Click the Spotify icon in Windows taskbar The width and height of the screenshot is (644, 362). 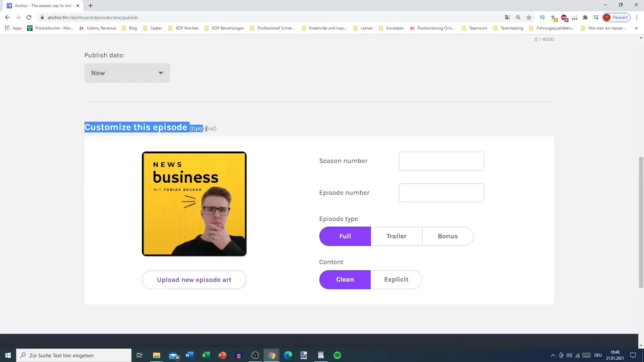(x=337, y=355)
